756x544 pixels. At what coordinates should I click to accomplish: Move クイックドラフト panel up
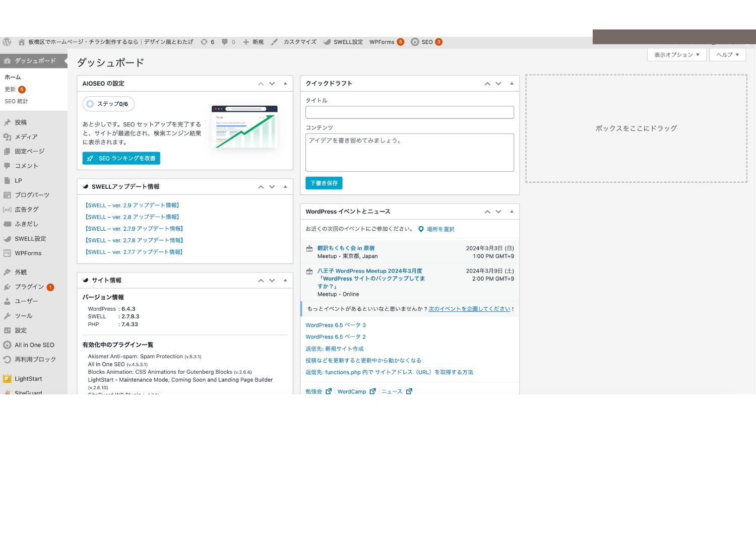[487, 84]
